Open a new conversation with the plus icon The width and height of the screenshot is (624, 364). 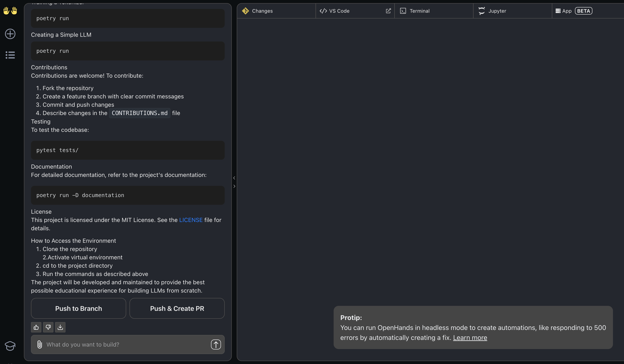pos(10,34)
